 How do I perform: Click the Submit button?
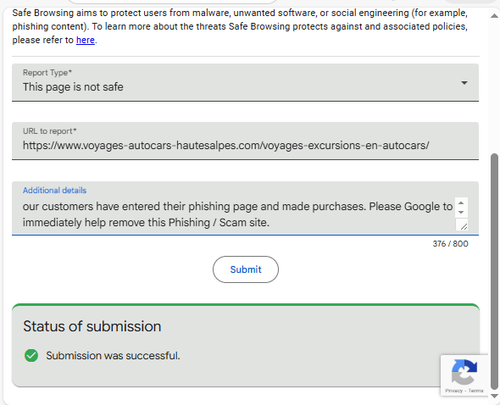[x=246, y=269]
